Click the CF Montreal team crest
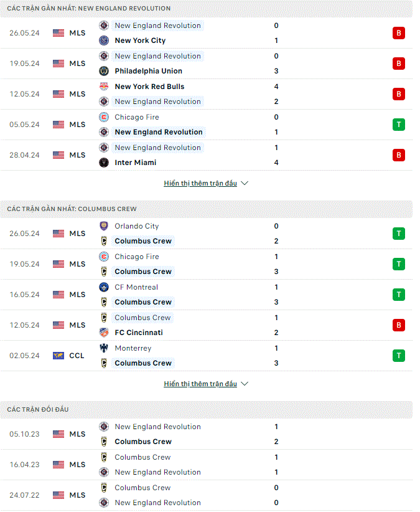The image size is (420, 512). (104, 287)
